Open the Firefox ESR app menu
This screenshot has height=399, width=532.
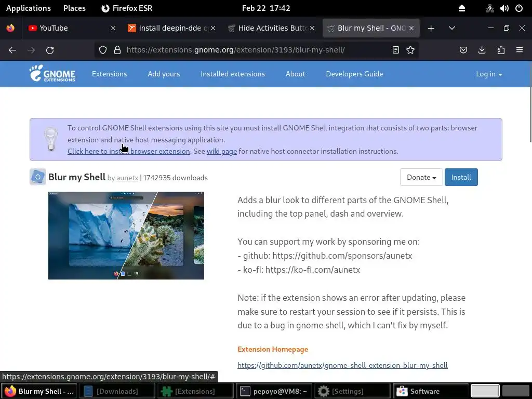pos(127,8)
